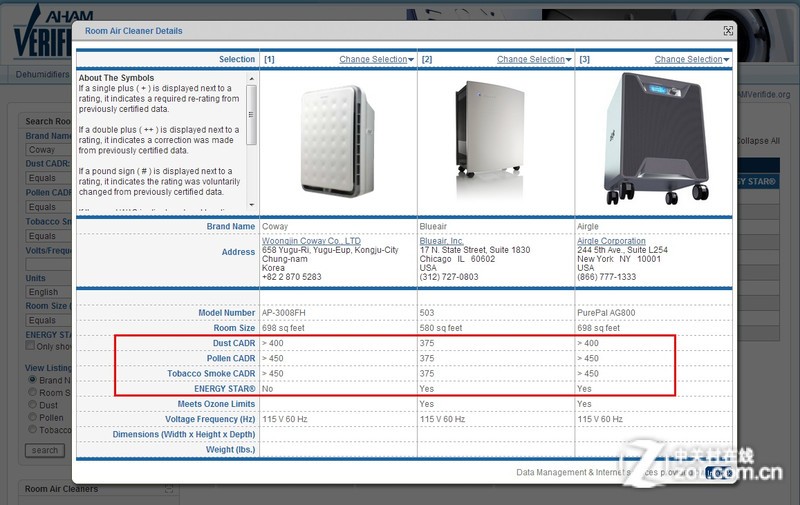
Task: Select the Room Size view listing radio
Action: click(x=33, y=392)
